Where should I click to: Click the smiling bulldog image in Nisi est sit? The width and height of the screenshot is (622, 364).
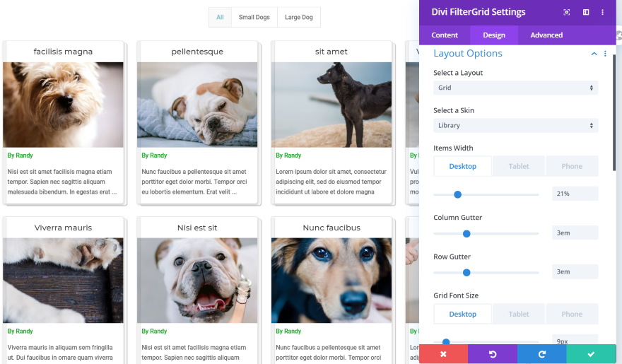[197, 281]
